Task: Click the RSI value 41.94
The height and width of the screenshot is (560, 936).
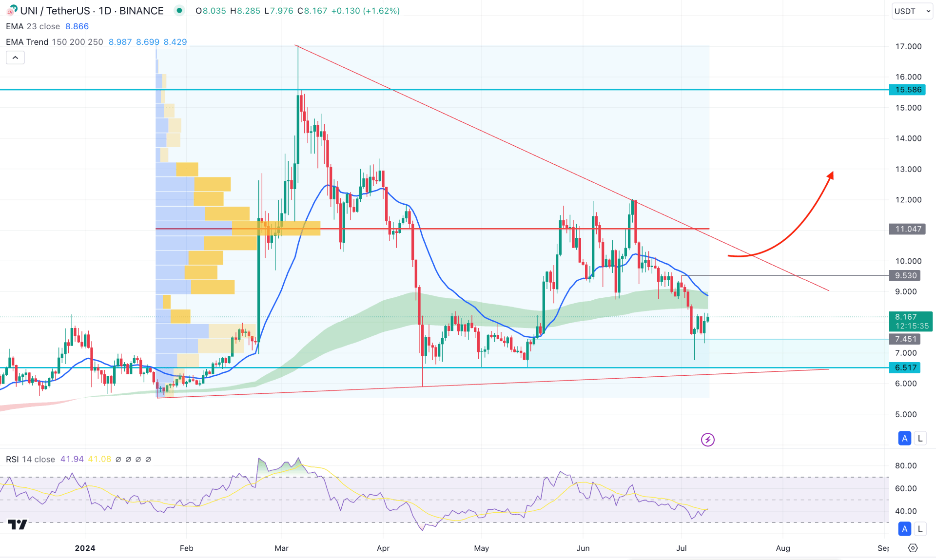Action: pos(72,459)
